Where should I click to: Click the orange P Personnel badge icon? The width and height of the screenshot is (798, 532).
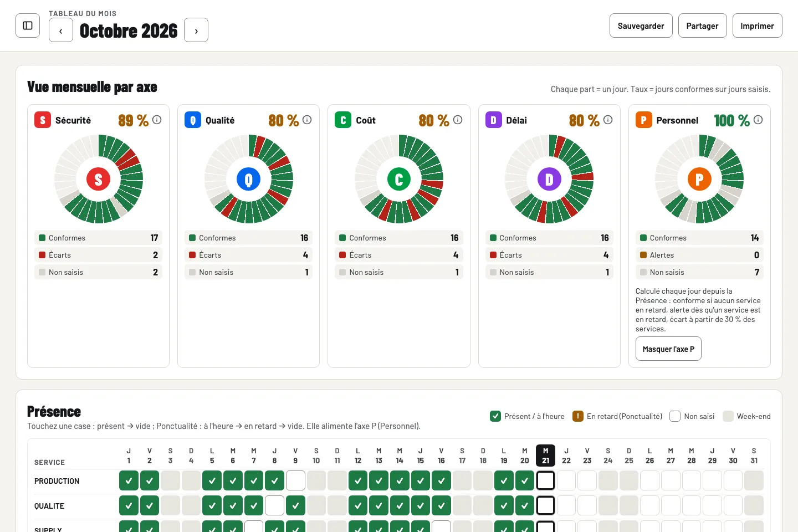pyautogui.click(x=644, y=120)
